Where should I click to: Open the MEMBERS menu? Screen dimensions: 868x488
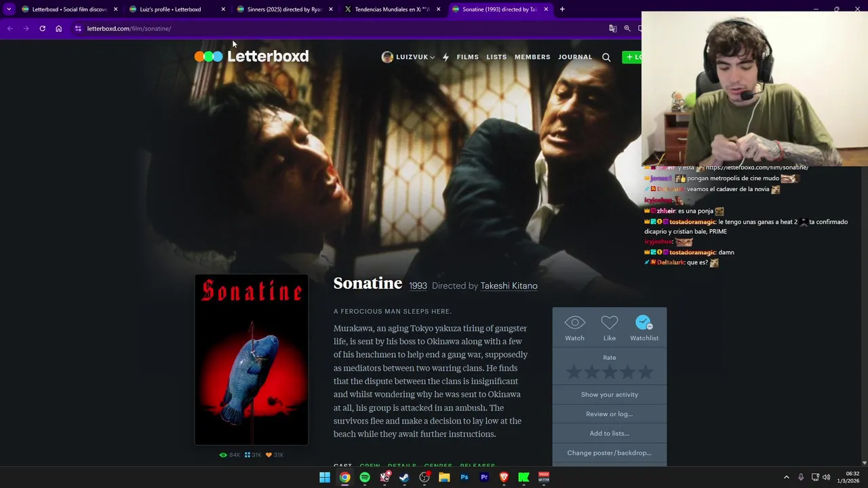click(532, 57)
